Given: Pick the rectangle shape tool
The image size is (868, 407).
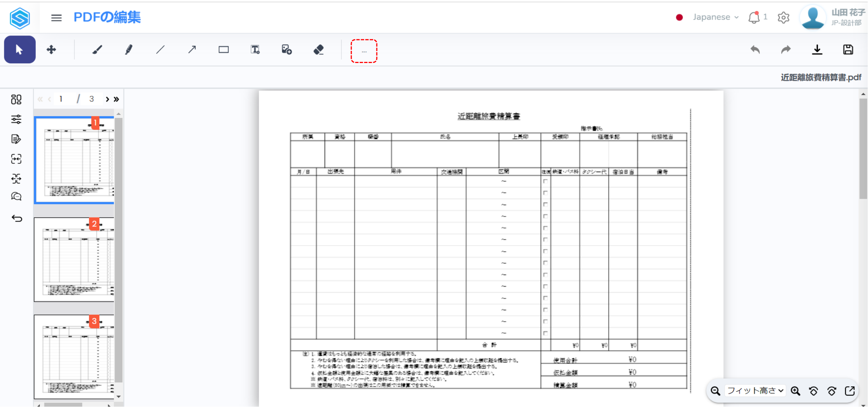Looking at the screenshot, I should click(x=224, y=50).
